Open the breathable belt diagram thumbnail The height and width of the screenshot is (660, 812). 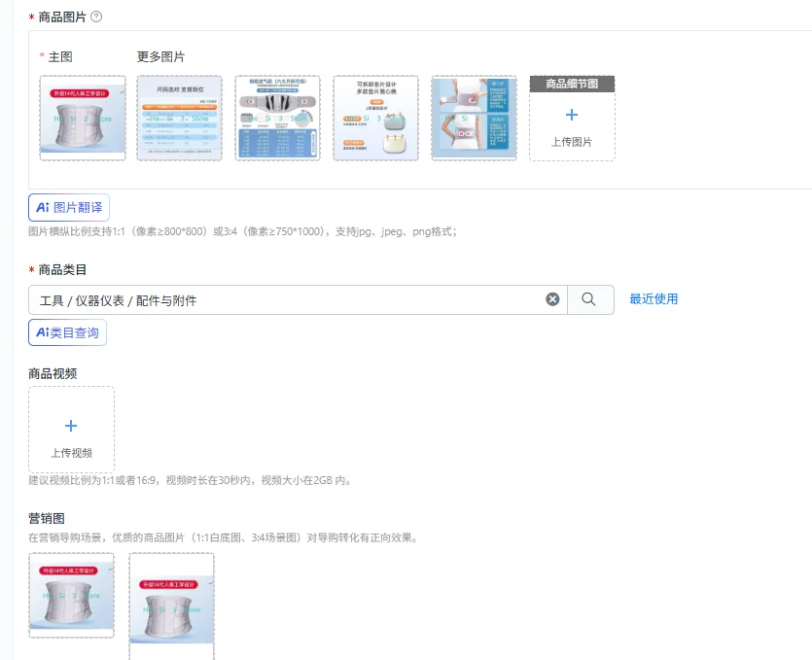(x=277, y=118)
